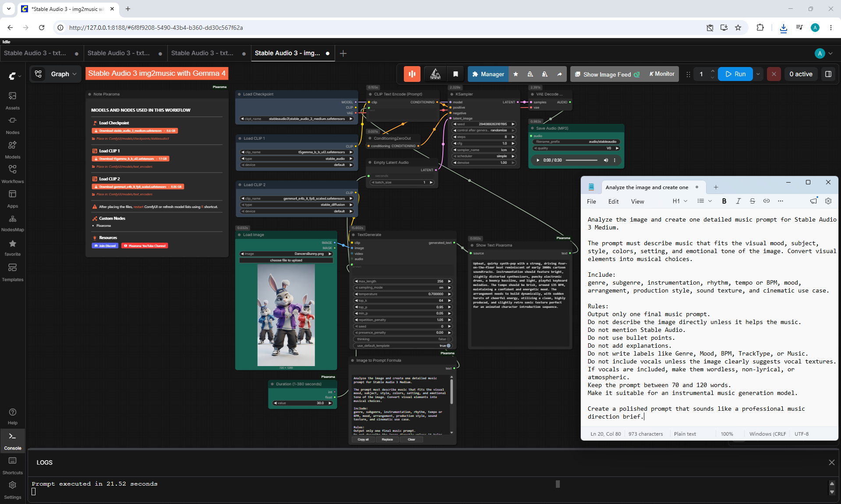Toggle the right side panel icon

[828, 74]
